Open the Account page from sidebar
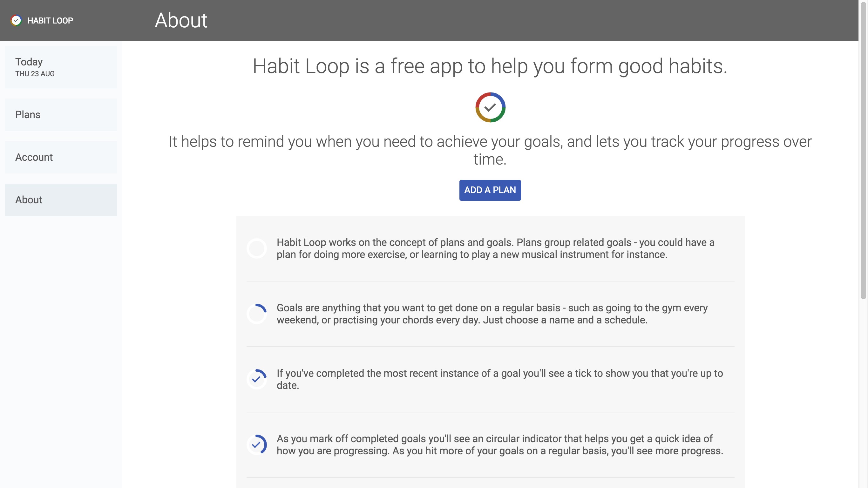868x488 pixels. 61,157
